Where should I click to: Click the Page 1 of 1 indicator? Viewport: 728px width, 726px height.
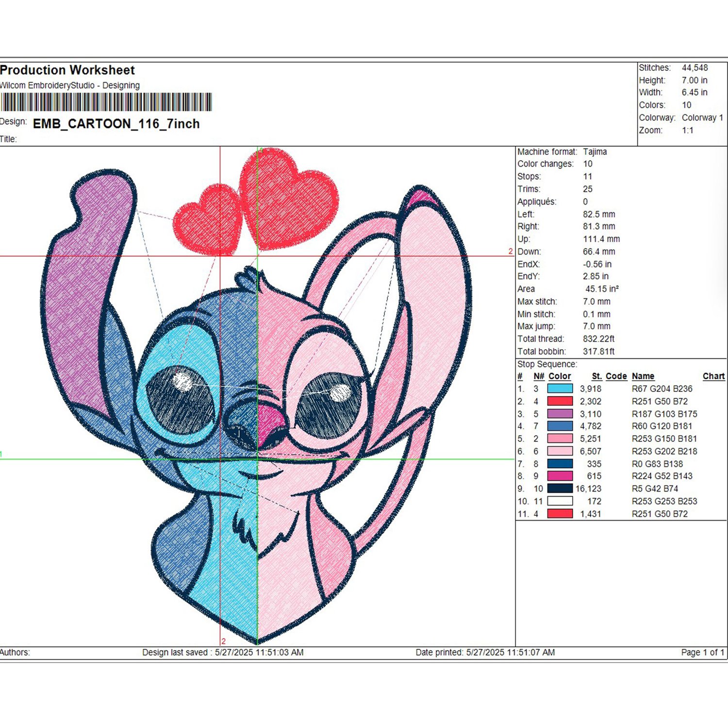coord(703,653)
